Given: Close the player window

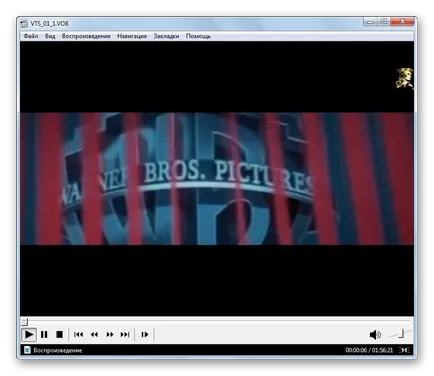Looking at the screenshot, I should (402, 22).
